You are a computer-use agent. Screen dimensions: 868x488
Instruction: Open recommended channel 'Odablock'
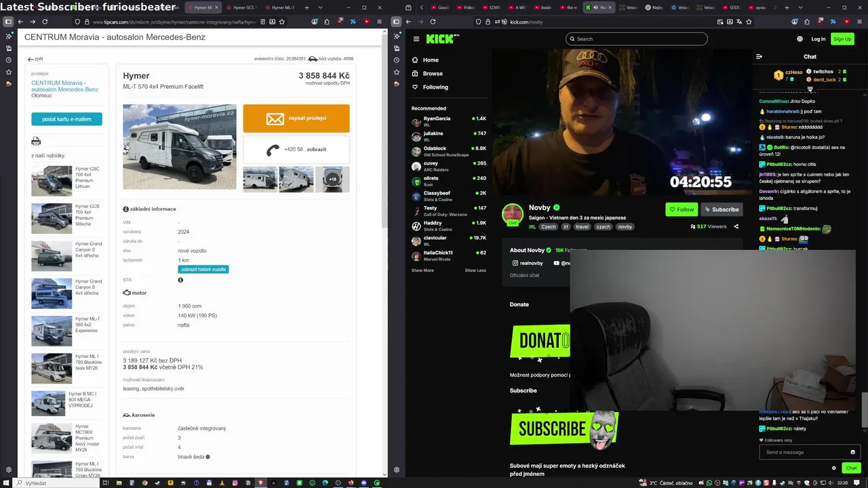click(x=449, y=151)
